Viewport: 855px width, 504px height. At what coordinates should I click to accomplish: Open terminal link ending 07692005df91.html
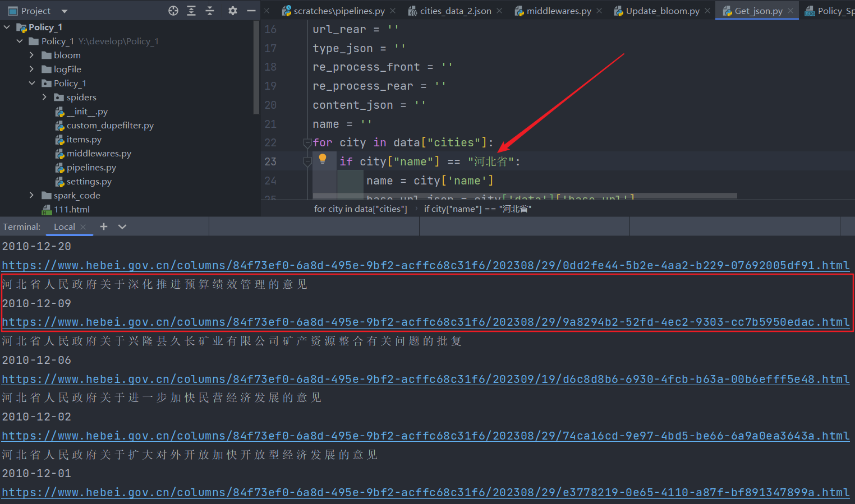pos(426,266)
